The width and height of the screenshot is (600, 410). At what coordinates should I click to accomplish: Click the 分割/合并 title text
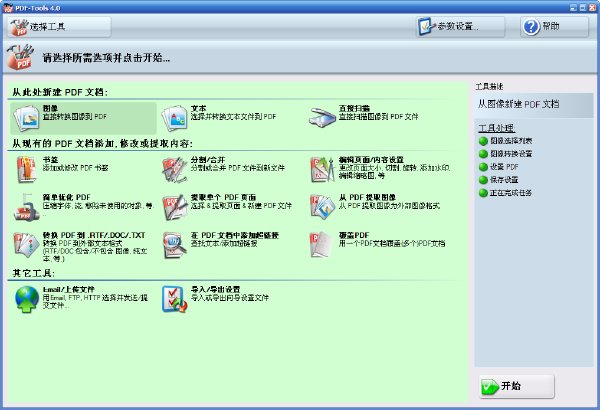(x=208, y=160)
